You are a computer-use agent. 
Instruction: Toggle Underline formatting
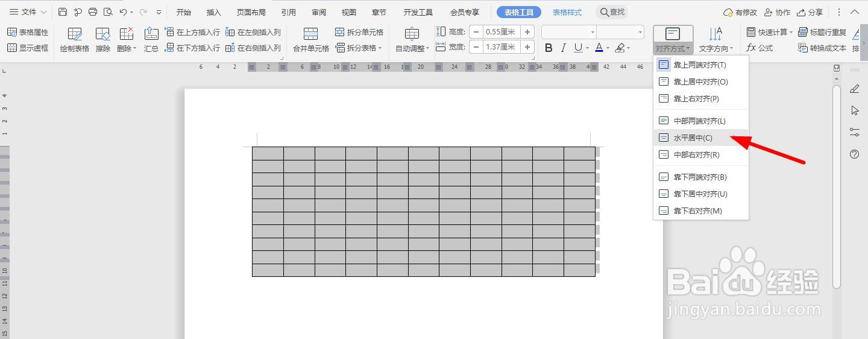pyautogui.click(x=578, y=48)
